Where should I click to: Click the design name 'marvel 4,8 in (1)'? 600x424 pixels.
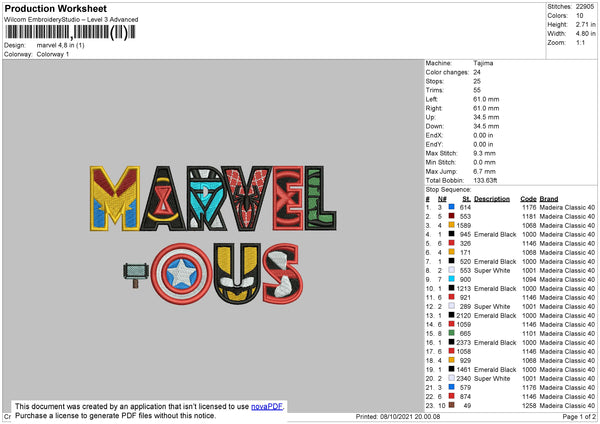point(60,45)
